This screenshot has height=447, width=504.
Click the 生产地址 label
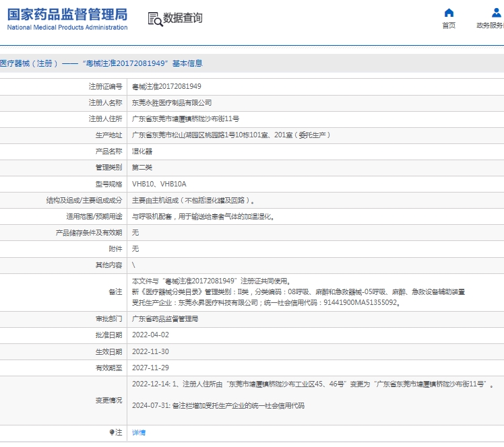point(108,135)
